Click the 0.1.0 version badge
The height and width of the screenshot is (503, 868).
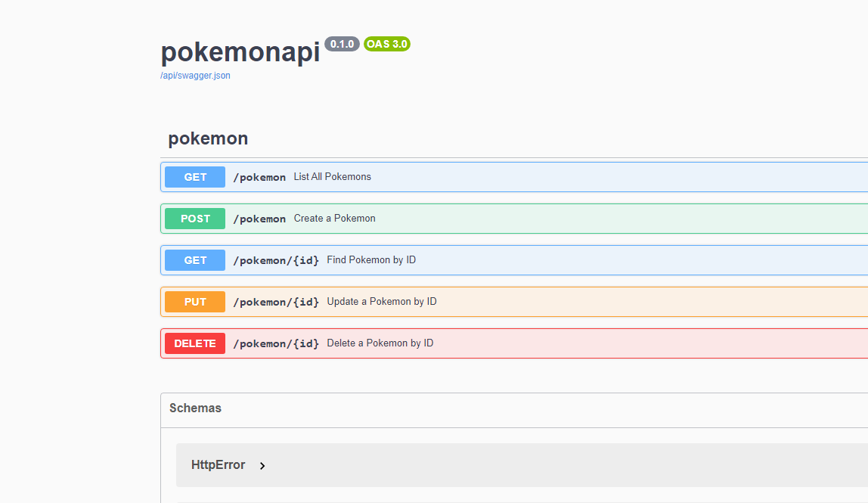click(342, 44)
